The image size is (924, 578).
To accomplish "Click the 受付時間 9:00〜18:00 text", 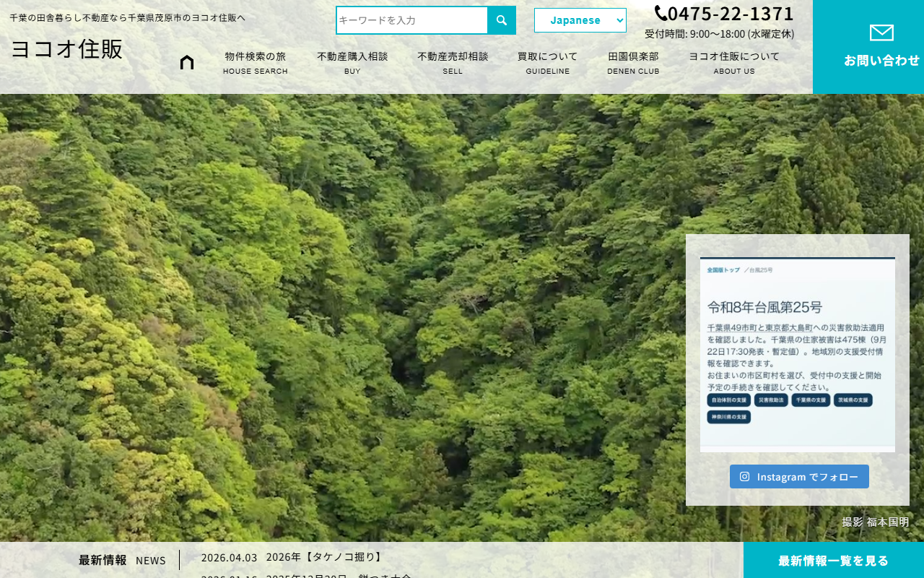I will (719, 34).
